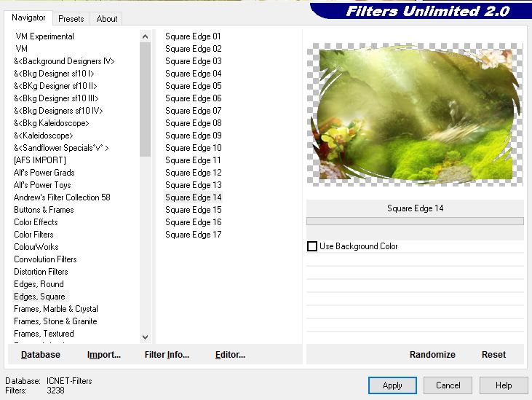Select Alf's Power Grads category
532x400 pixels.
pyautogui.click(x=44, y=173)
